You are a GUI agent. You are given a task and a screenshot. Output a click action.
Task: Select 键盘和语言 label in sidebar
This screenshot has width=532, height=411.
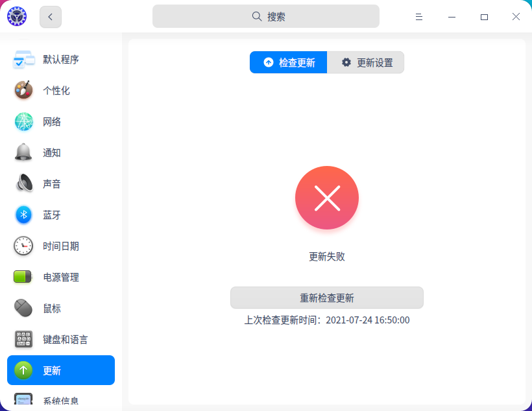[65, 340]
